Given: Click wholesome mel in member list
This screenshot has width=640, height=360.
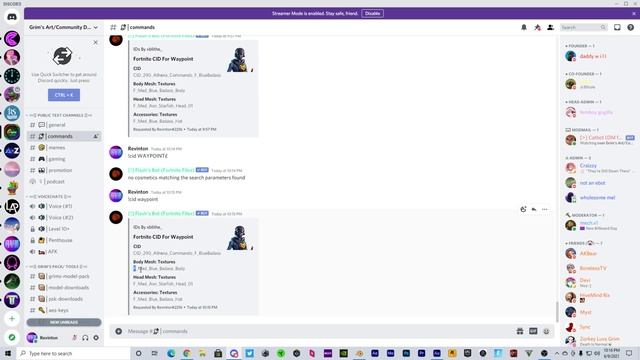Looking at the screenshot, I should click(597, 198).
